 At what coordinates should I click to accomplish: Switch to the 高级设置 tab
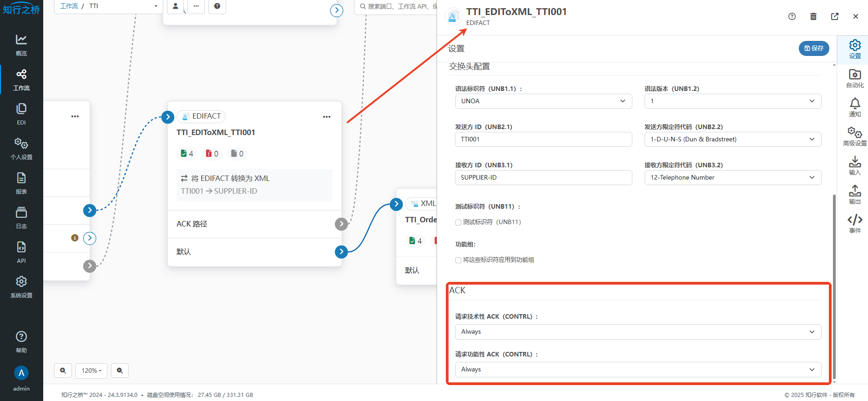(x=854, y=136)
